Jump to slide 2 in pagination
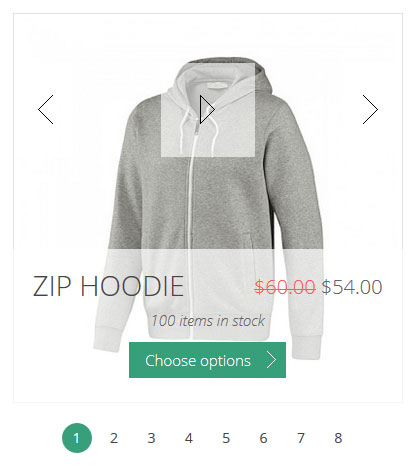 (x=114, y=438)
